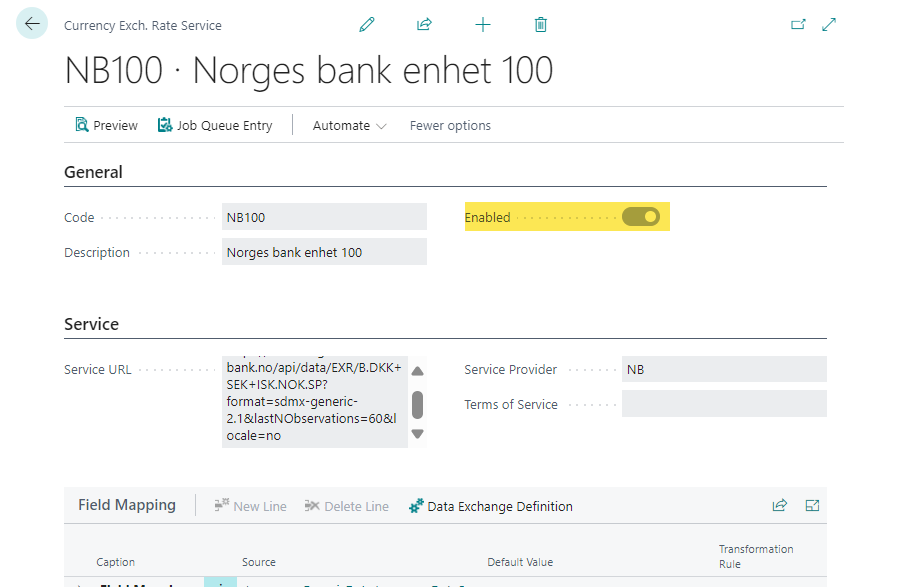
Task: Collapse the Service section heading
Action: tap(91, 324)
